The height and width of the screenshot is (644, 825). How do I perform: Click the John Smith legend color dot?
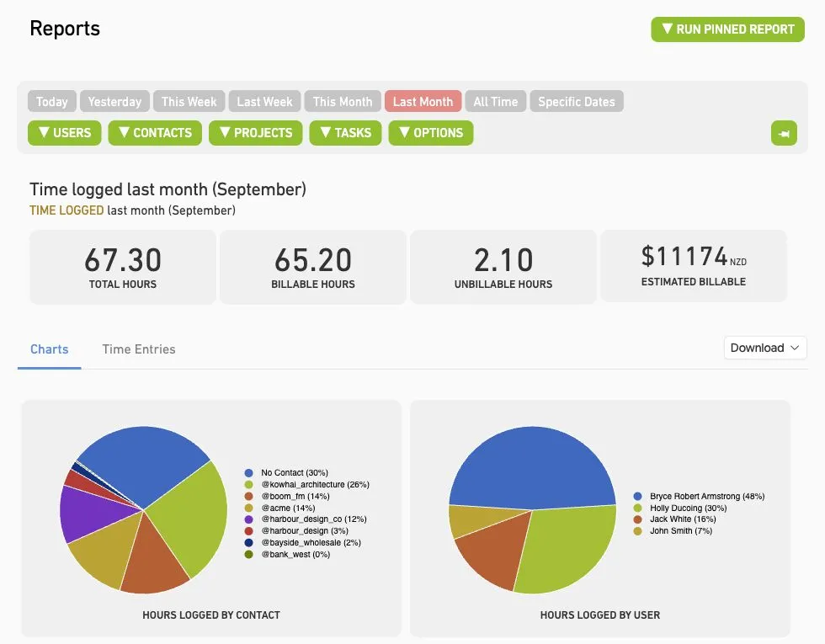click(x=638, y=531)
